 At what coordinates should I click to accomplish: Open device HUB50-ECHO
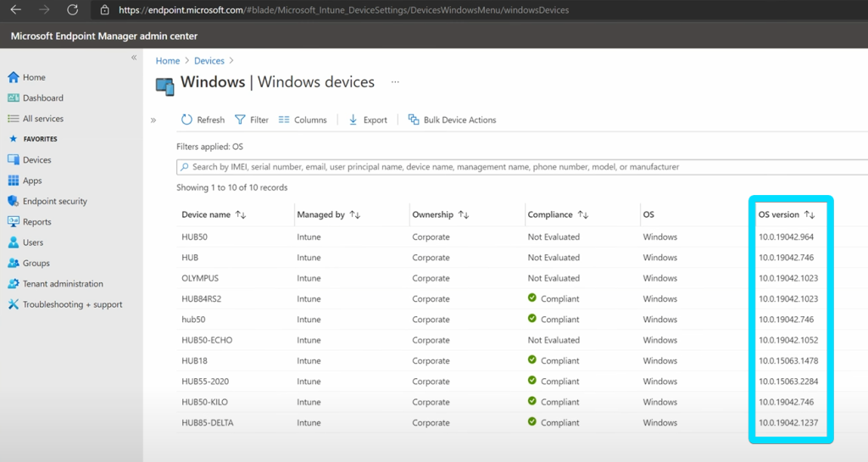point(207,340)
